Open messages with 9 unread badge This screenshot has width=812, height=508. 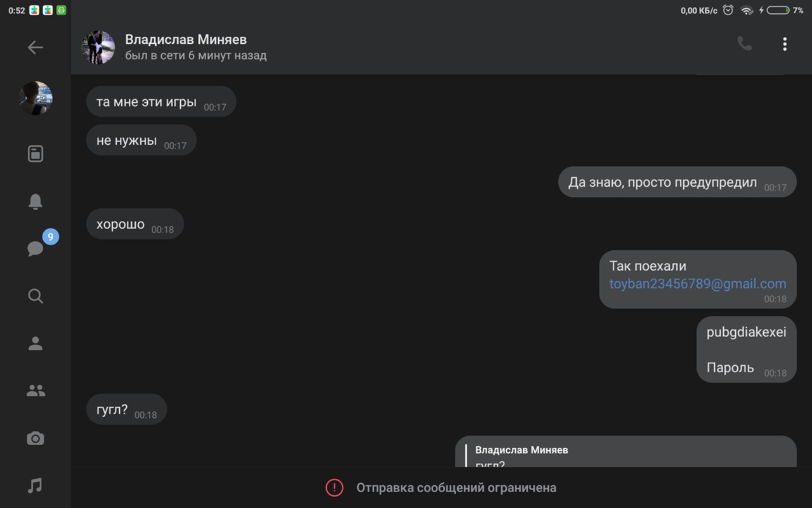(36, 248)
